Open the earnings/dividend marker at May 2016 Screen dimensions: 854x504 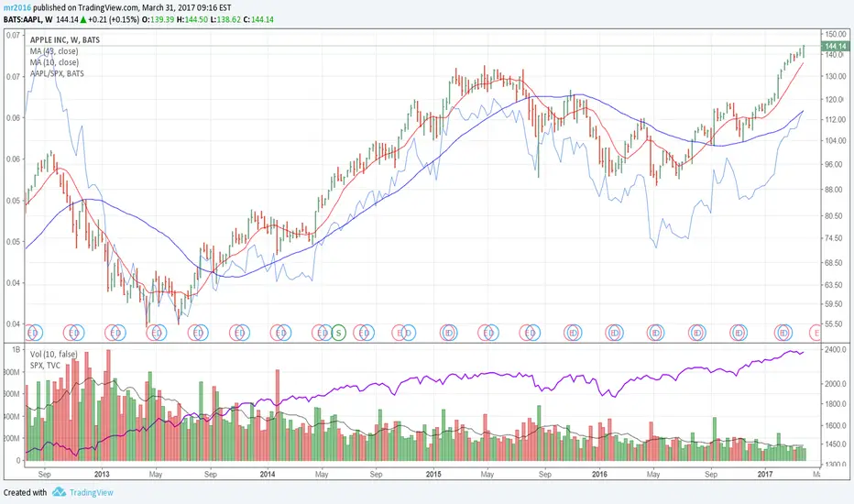click(x=655, y=333)
